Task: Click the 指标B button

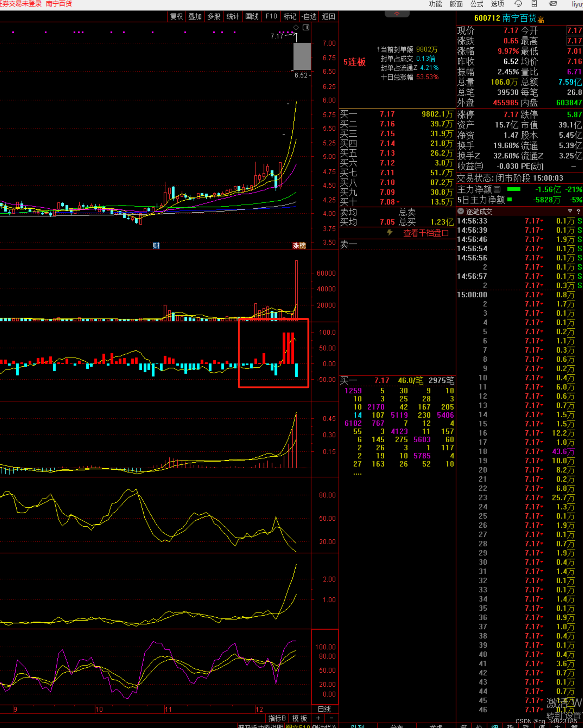Action: coord(277,718)
